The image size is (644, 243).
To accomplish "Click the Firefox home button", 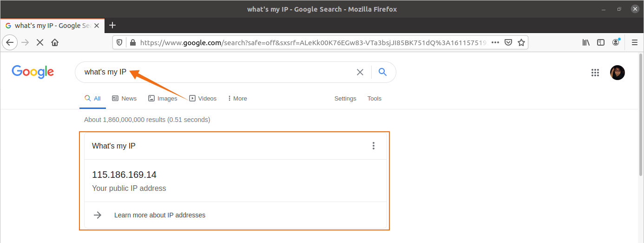I will (x=55, y=42).
